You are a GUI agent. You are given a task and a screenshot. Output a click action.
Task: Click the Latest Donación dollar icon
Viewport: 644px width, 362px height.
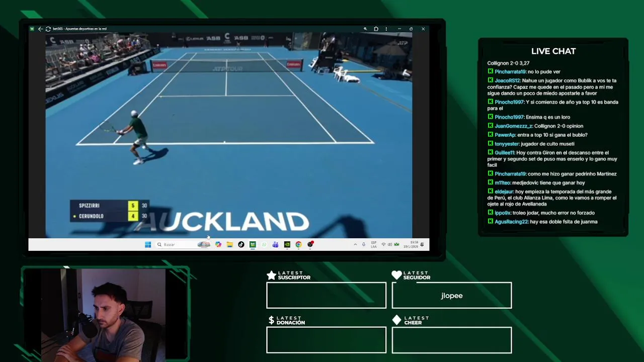point(271,320)
